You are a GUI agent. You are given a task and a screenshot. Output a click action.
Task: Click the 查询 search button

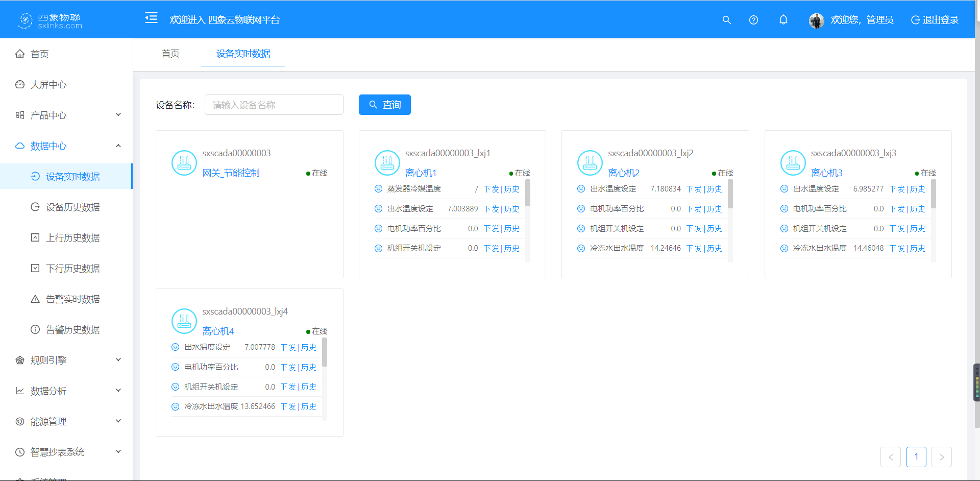point(384,105)
